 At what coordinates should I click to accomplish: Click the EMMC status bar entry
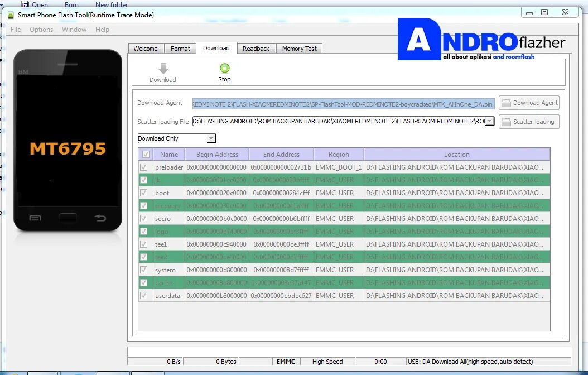[286, 362]
